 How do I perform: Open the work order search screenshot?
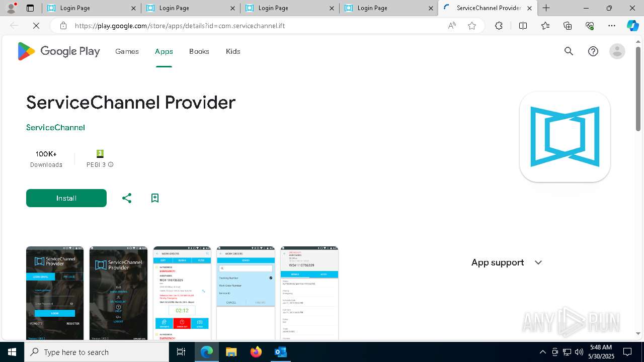[246, 293]
